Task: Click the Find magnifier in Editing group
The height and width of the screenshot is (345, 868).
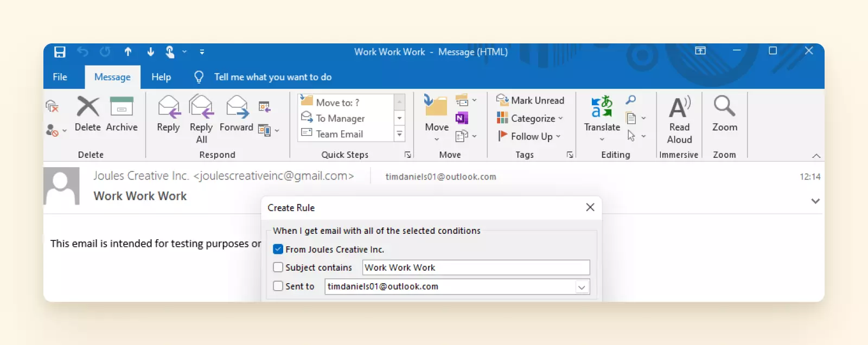Action: [x=631, y=100]
